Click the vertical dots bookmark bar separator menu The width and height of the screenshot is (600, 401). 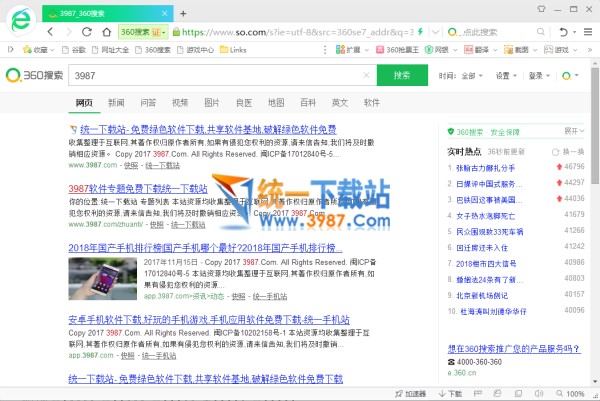[x=325, y=50]
